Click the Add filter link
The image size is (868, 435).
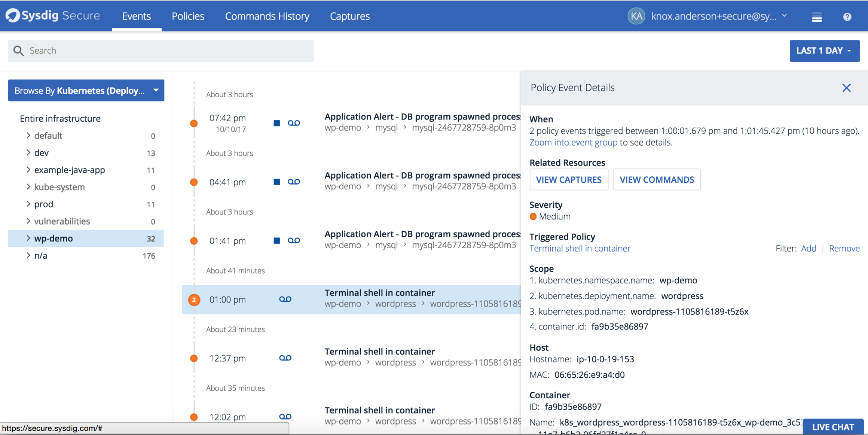(x=809, y=249)
